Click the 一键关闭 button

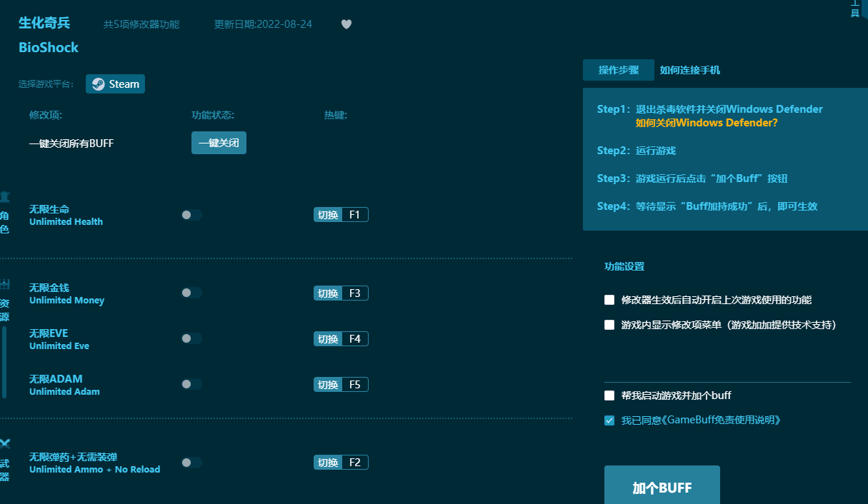pos(219,143)
